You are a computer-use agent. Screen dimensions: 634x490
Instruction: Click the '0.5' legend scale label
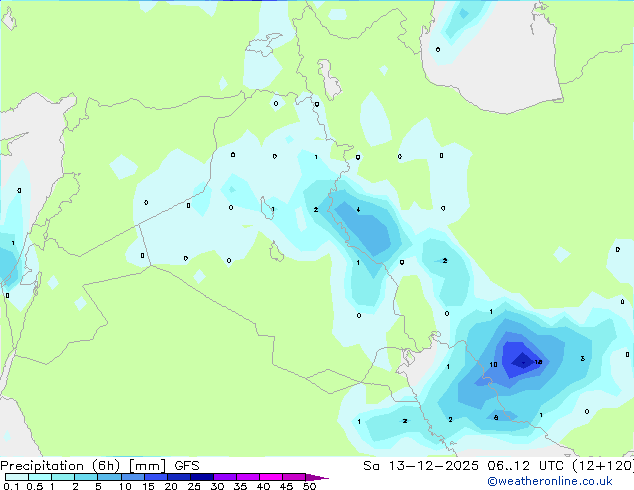click(35, 486)
